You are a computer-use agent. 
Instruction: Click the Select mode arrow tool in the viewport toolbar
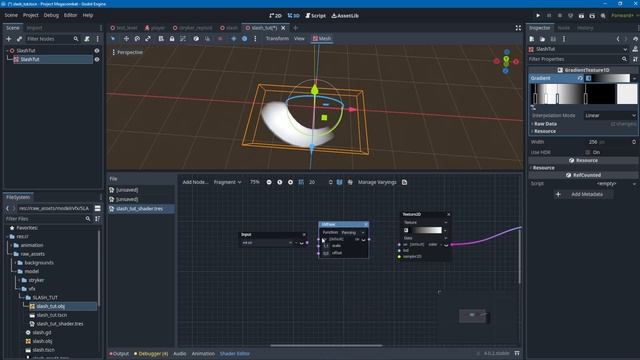point(113,38)
